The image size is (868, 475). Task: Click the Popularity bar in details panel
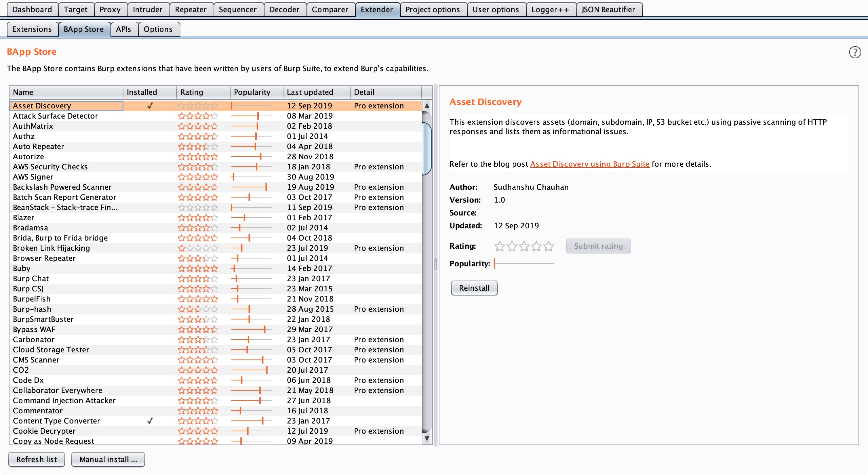(x=524, y=263)
